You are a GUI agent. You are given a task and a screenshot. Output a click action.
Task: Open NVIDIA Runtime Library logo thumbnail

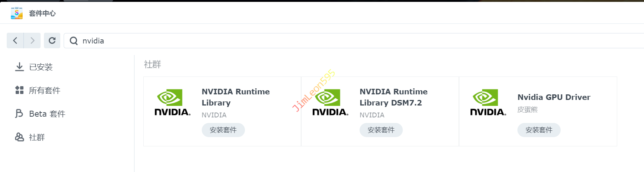(x=172, y=103)
